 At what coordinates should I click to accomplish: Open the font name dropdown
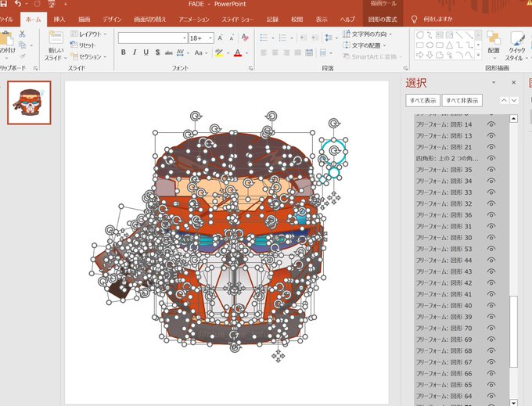(185, 38)
